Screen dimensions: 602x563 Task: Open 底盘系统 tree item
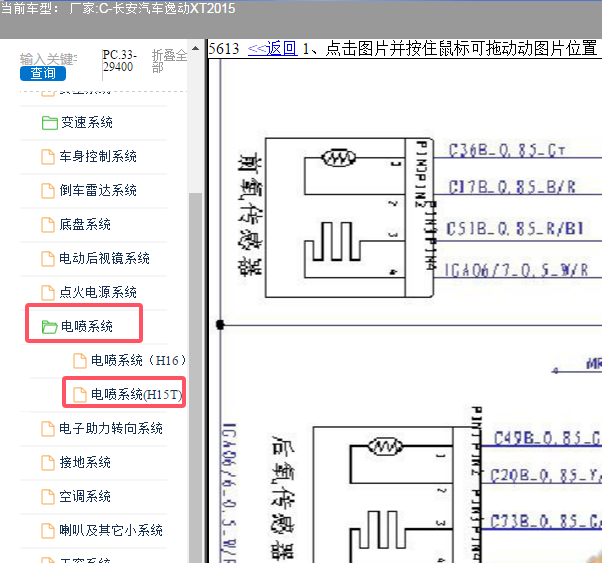click(85, 224)
